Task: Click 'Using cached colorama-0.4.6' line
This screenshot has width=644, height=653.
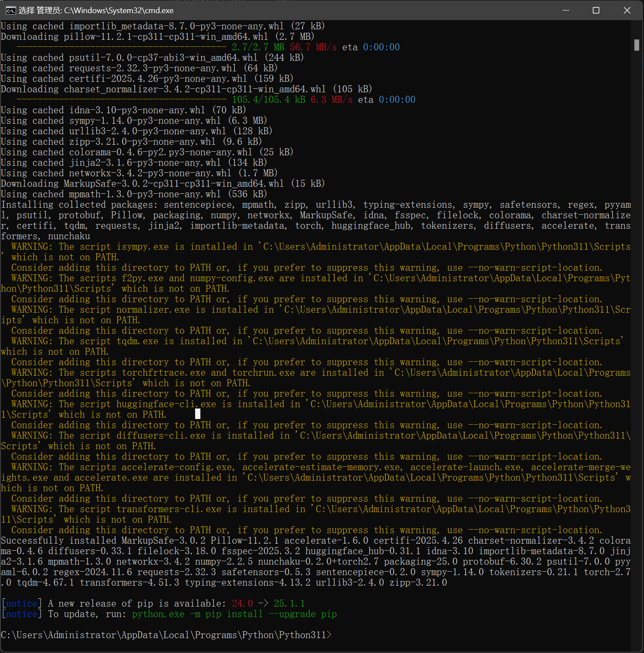Action: pos(147,152)
